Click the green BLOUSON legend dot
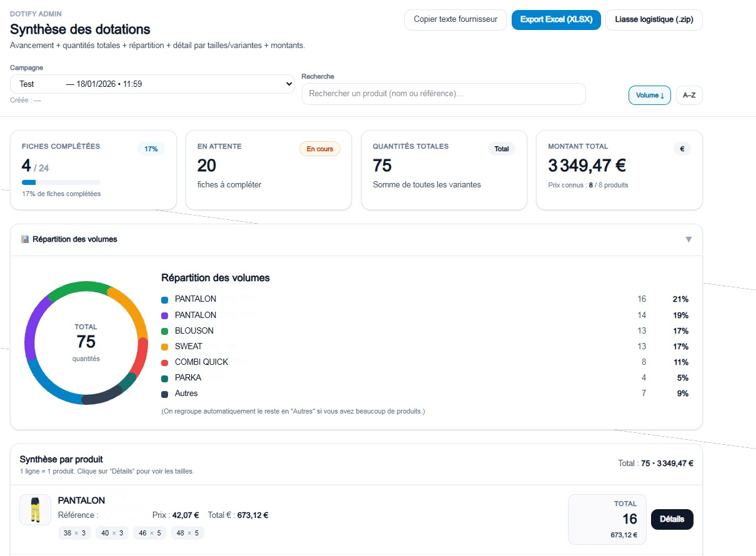Viewport: 756px width, 556px height. 165,331
